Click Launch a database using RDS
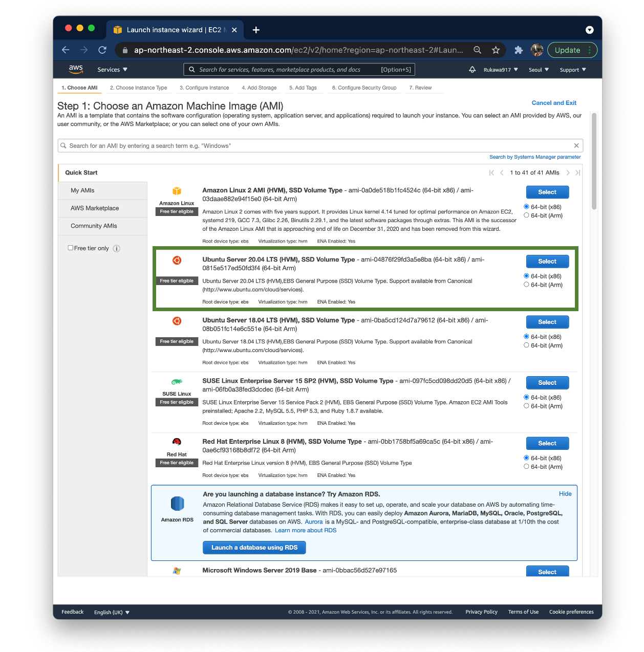Viewport: 644px width, 652px height. pyautogui.click(x=254, y=548)
